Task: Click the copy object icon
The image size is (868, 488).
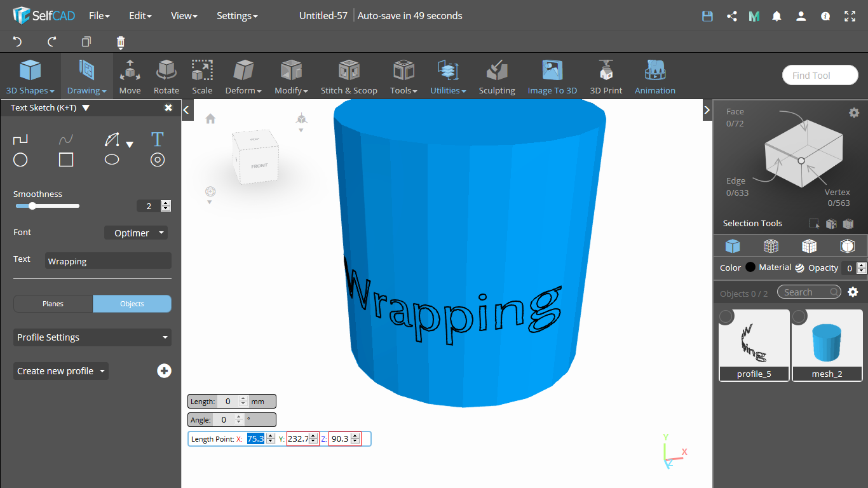Action: (x=86, y=42)
